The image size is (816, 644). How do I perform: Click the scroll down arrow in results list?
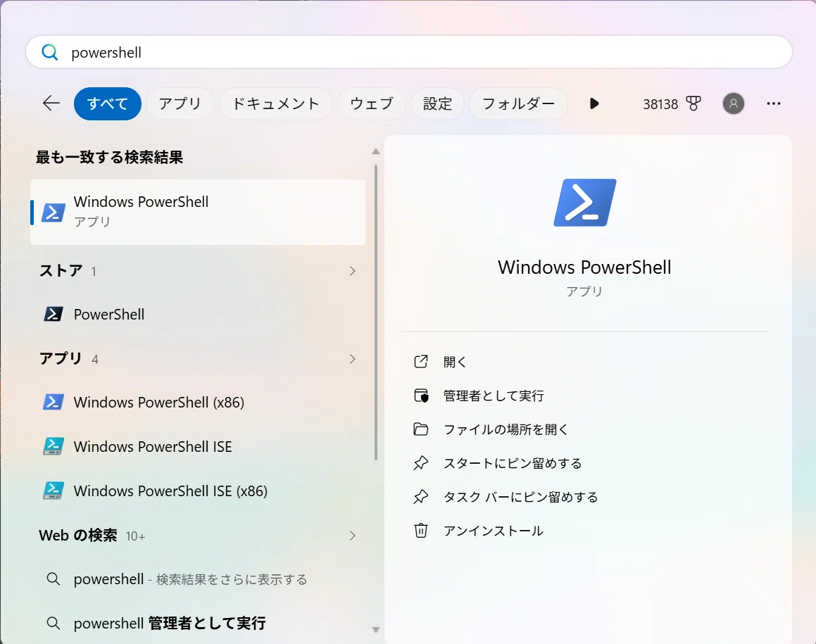(376, 630)
